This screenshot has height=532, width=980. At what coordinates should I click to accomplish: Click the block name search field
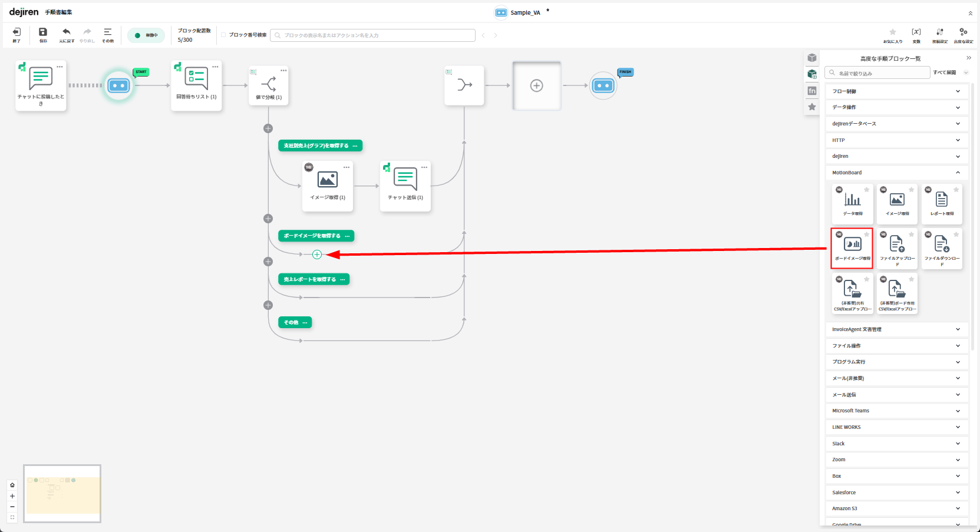coord(878,73)
